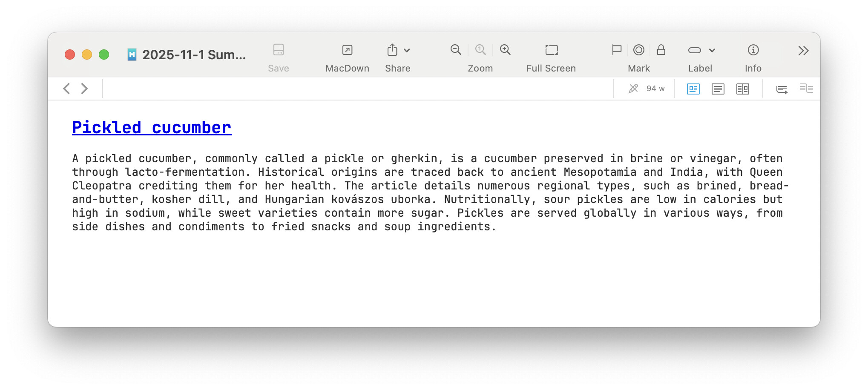Open the Pickled cucumber link
The image size is (868, 390).
point(152,128)
